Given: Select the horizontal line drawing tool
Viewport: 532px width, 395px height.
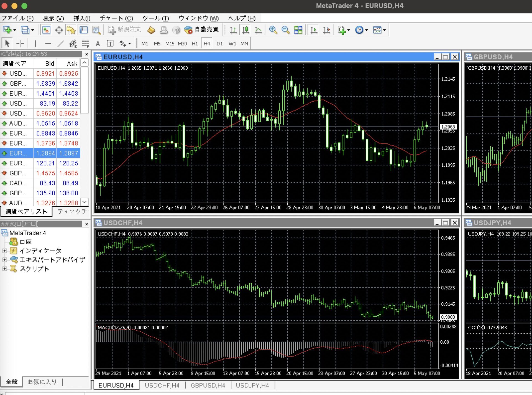Looking at the screenshot, I should (48, 44).
